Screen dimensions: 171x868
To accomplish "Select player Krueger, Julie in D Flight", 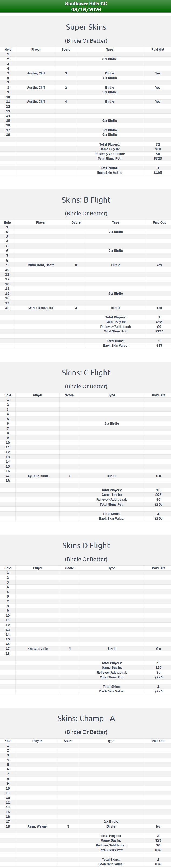I will point(38,649).
